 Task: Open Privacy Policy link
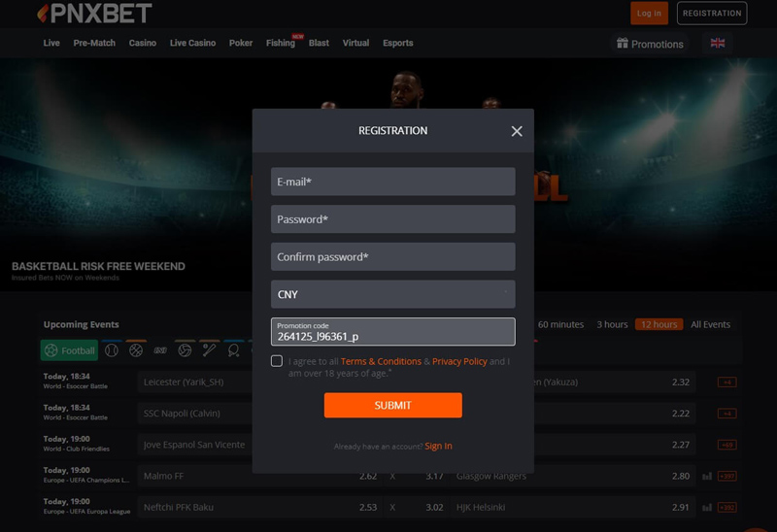(459, 361)
